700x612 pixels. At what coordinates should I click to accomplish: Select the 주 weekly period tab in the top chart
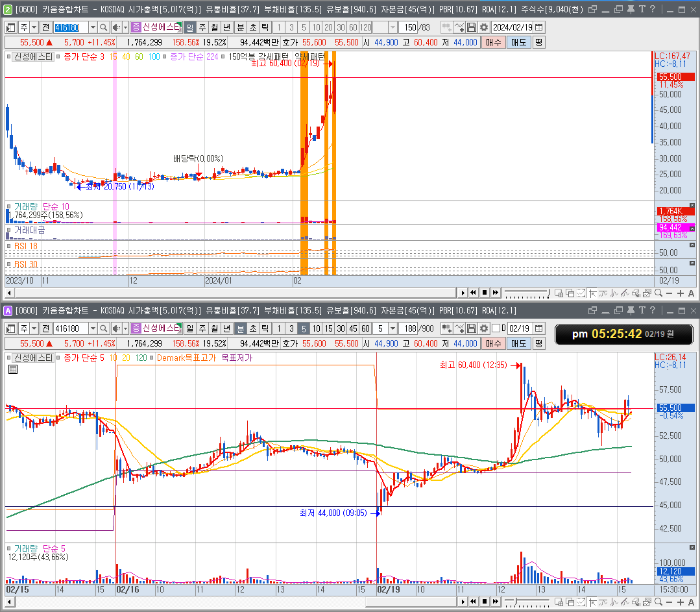tap(202, 28)
